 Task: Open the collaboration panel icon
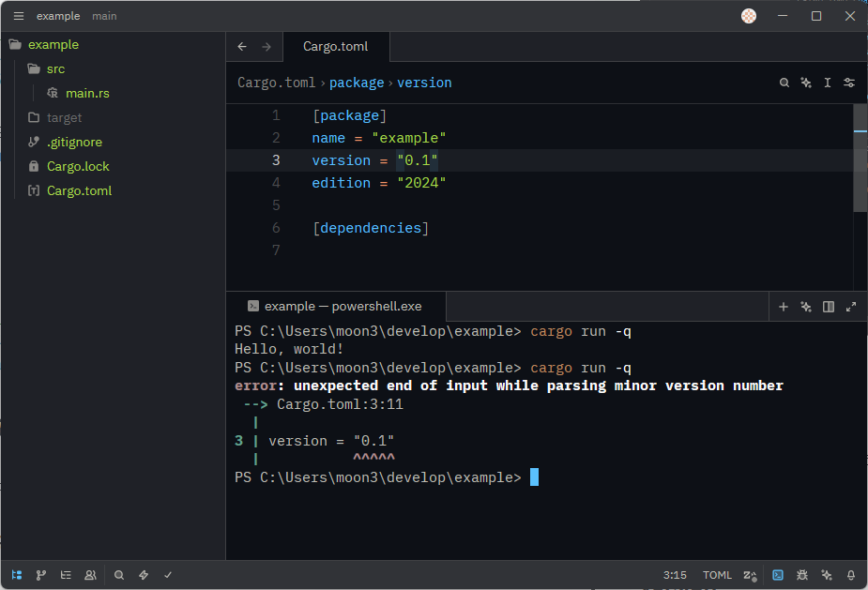(90, 575)
